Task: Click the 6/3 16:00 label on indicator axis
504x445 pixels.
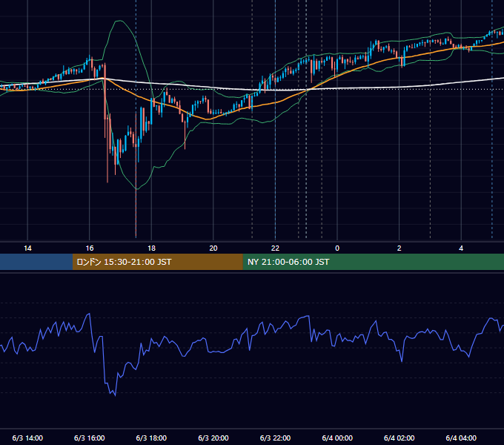Action: coord(90,438)
